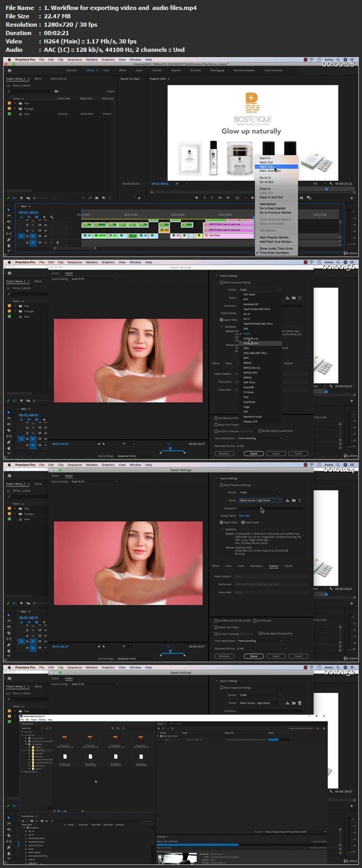Image resolution: width=362 pixels, height=868 pixels.
Task: Open the Time Interpolation dropdown in the 00:01:24 frame
Action: click(x=259, y=641)
